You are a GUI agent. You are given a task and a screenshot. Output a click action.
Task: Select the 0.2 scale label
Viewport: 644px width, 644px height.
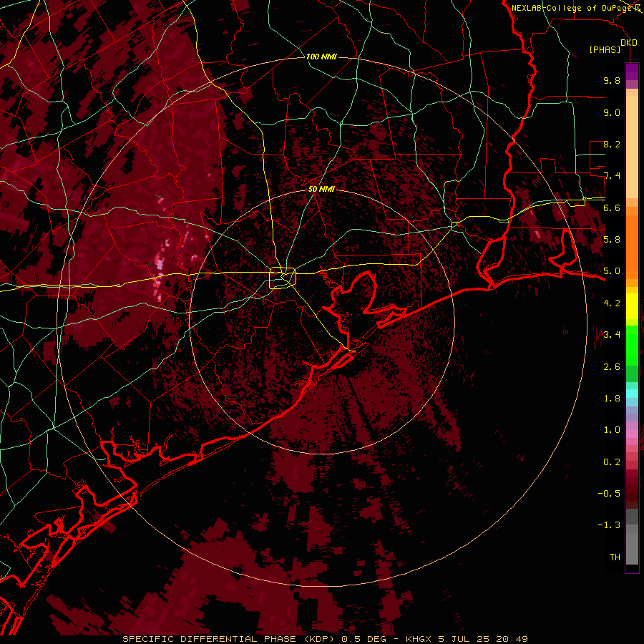(612, 462)
